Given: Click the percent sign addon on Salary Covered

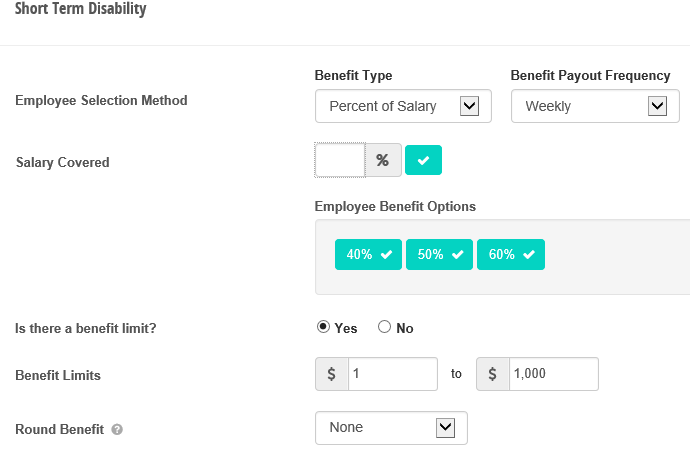Looking at the screenshot, I should (x=383, y=160).
